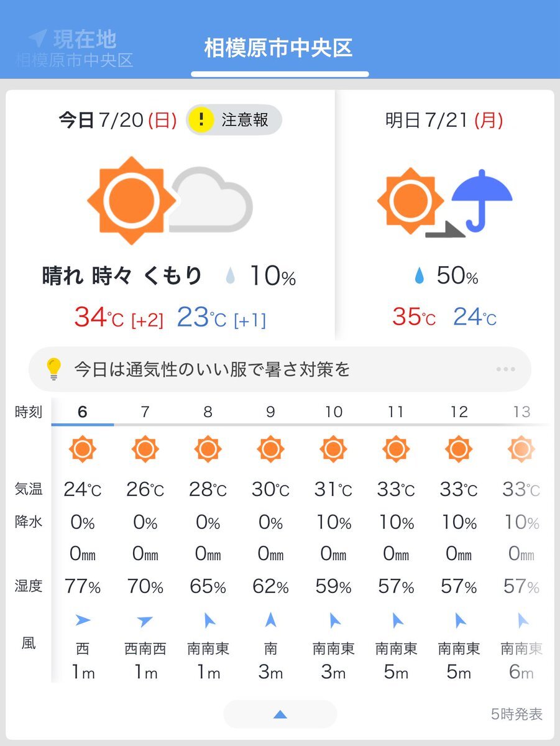The height and width of the screenshot is (746, 560).
Task: Tap the 現在地 location arrow icon
Action: click(37, 39)
